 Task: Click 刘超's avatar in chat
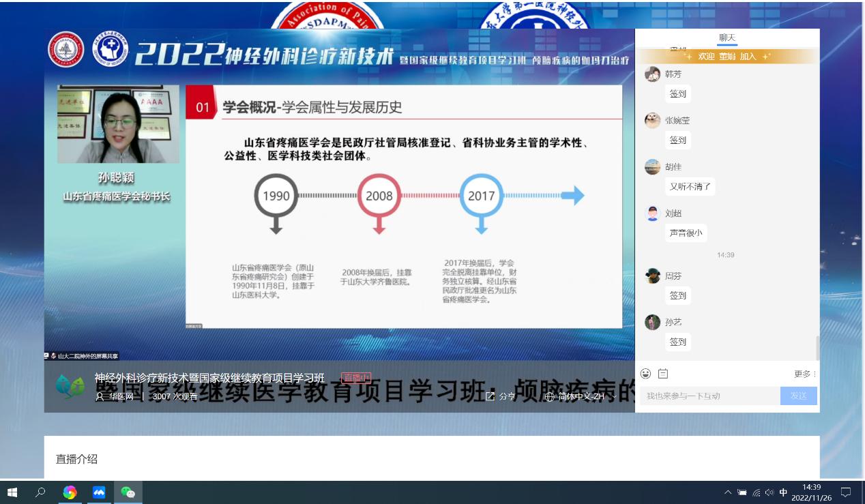652,213
